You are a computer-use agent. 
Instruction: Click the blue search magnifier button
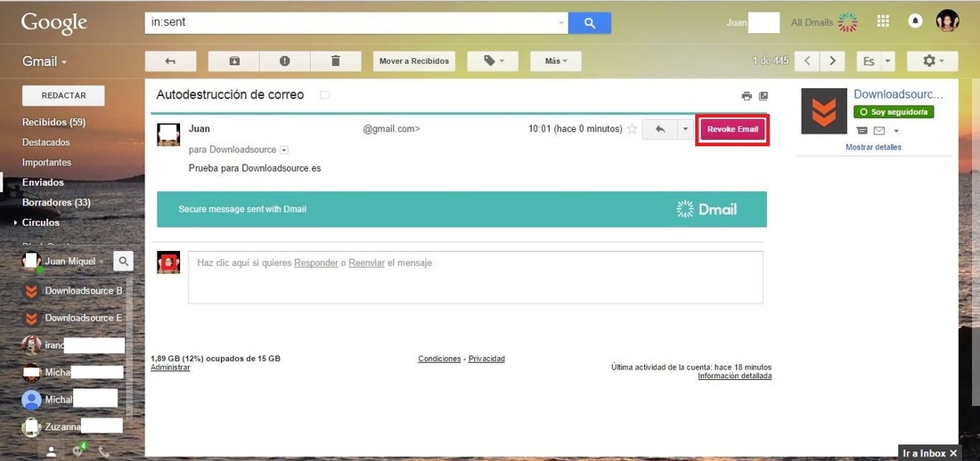coord(590,23)
